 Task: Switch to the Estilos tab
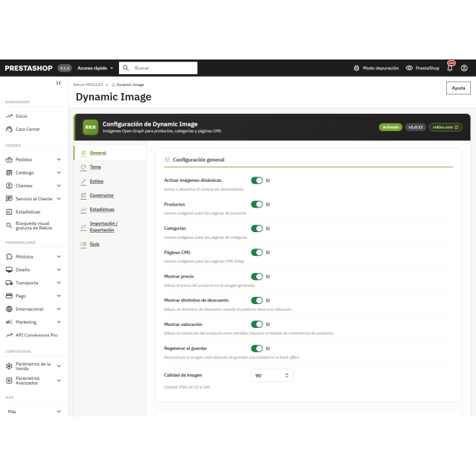coord(110,181)
